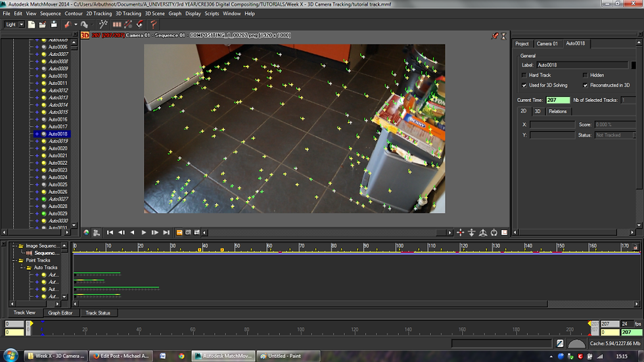Click the translate move cross icon below viewport
Screen dimensions: 644x362
[x=461, y=233]
